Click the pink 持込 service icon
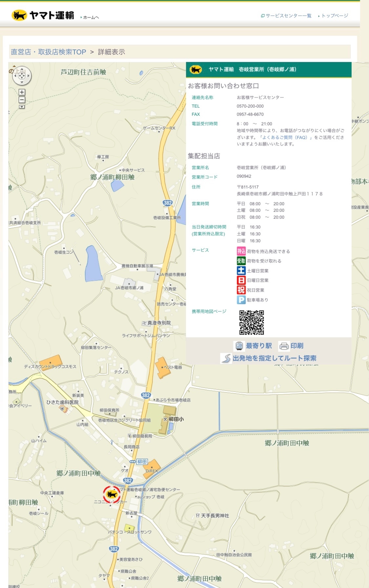 [x=241, y=251]
